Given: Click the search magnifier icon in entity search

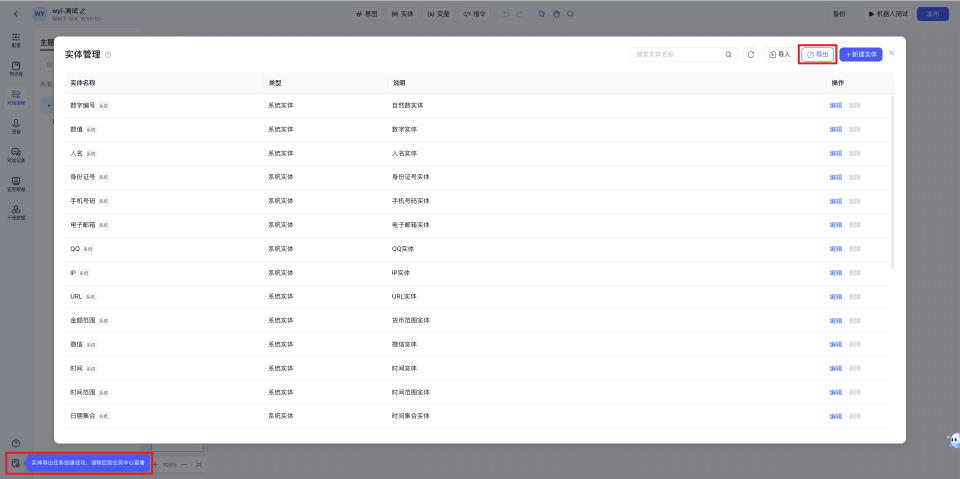Looking at the screenshot, I should click(x=728, y=55).
